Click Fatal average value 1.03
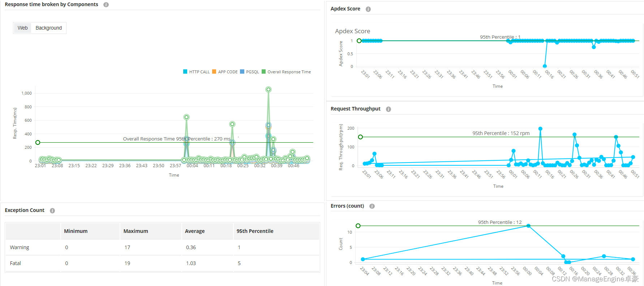This screenshot has height=286, width=644. pos(191,263)
